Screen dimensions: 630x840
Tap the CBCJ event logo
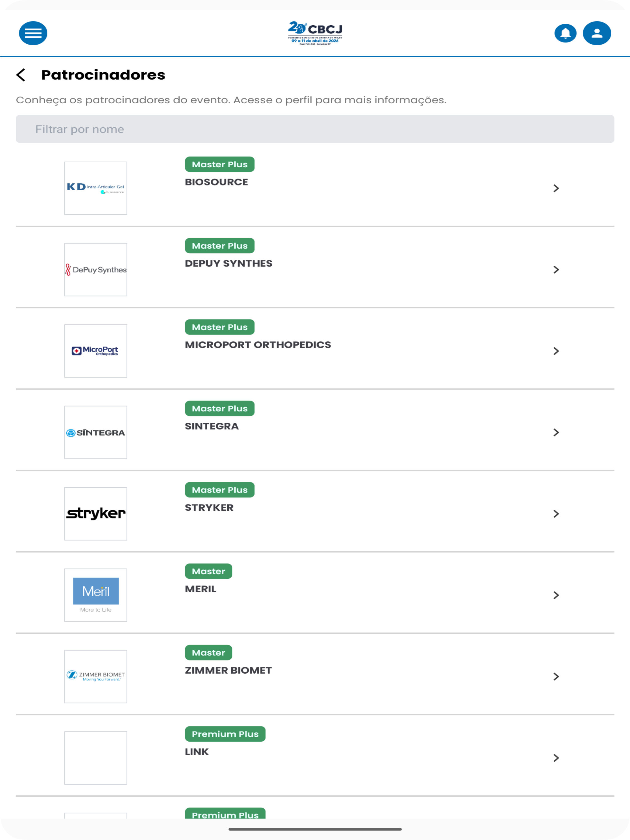pyautogui.click(x=315, y=33)
